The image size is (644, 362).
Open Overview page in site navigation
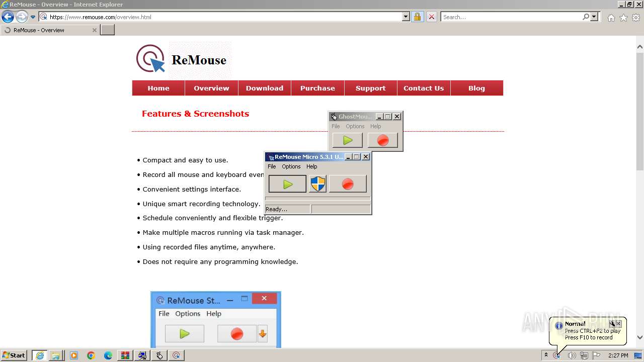click(211, 88)
